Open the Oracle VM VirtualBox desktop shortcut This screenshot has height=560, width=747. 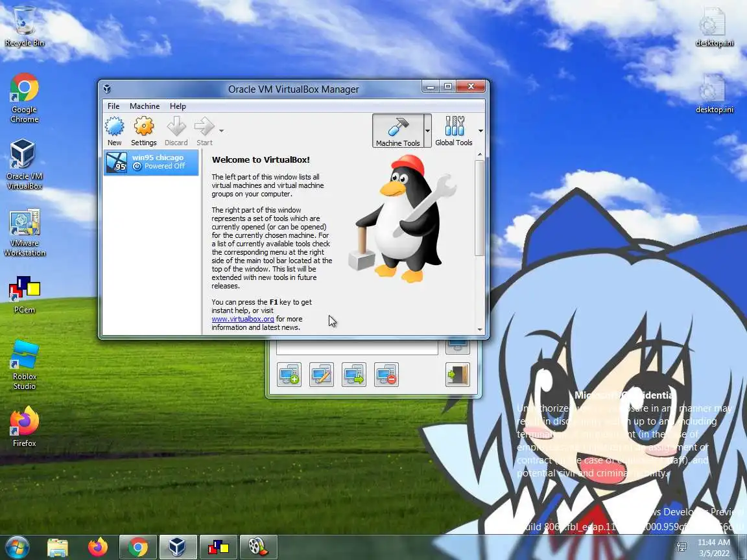point(24,165)
